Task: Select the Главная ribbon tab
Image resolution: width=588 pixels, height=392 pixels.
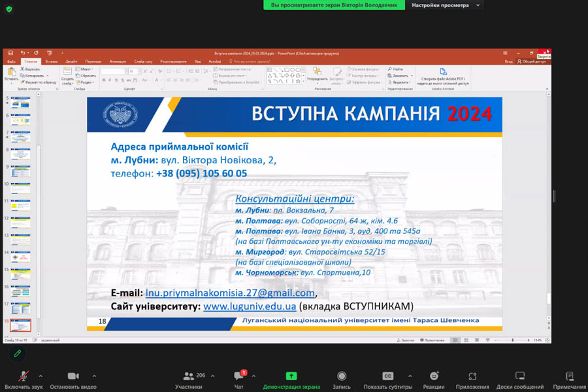Action: pos(31,61)
